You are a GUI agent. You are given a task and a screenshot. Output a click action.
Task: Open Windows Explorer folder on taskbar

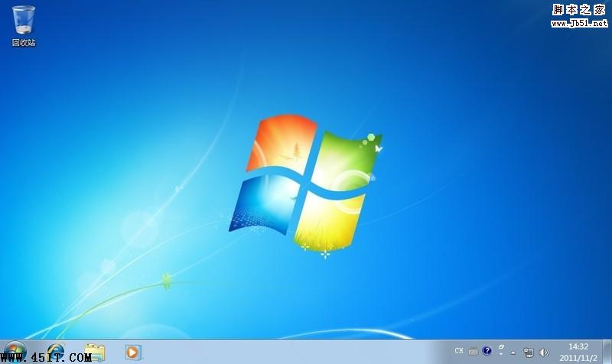[95, 353]
